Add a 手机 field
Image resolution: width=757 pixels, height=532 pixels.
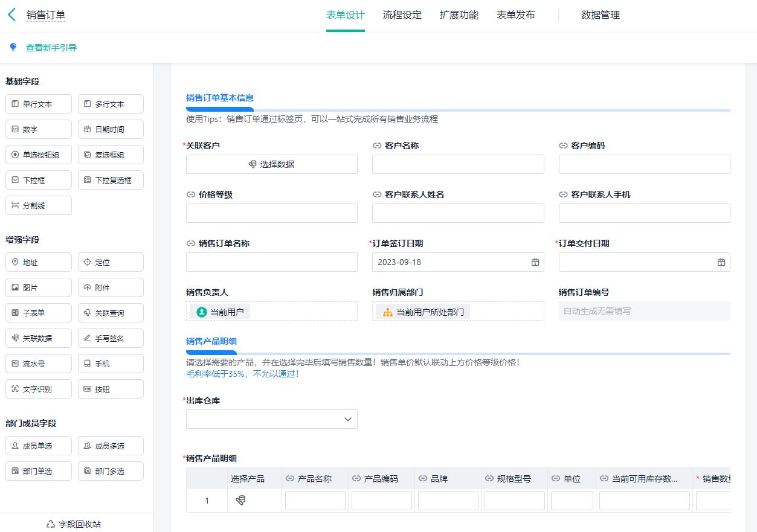[111, 364]
